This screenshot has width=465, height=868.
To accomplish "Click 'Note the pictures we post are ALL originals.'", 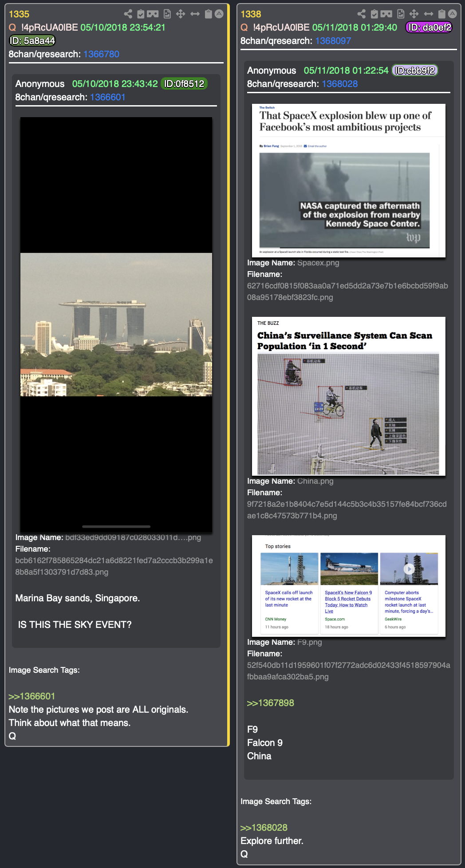I will click(99, 710).
